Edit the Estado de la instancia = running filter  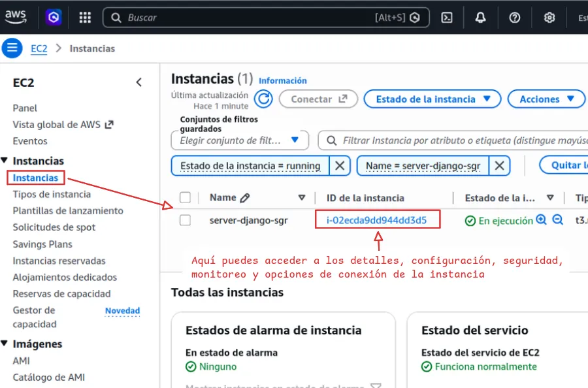click(250, 166)
